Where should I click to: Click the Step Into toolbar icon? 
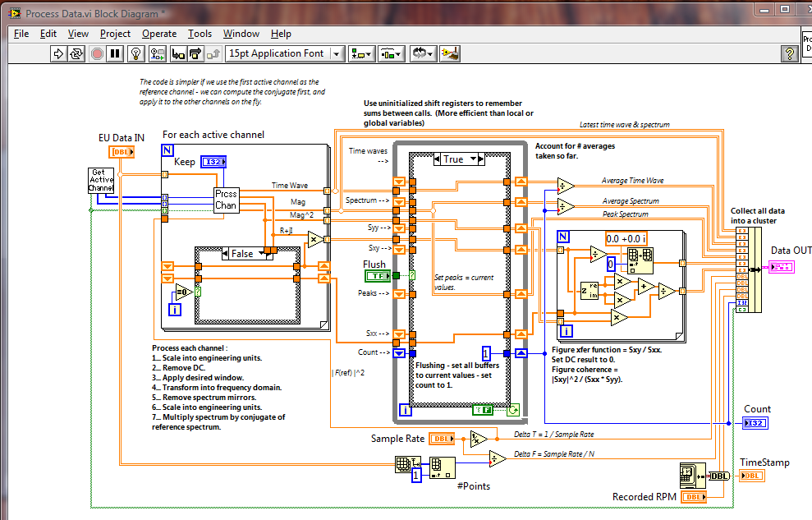(x=177, y=53)
